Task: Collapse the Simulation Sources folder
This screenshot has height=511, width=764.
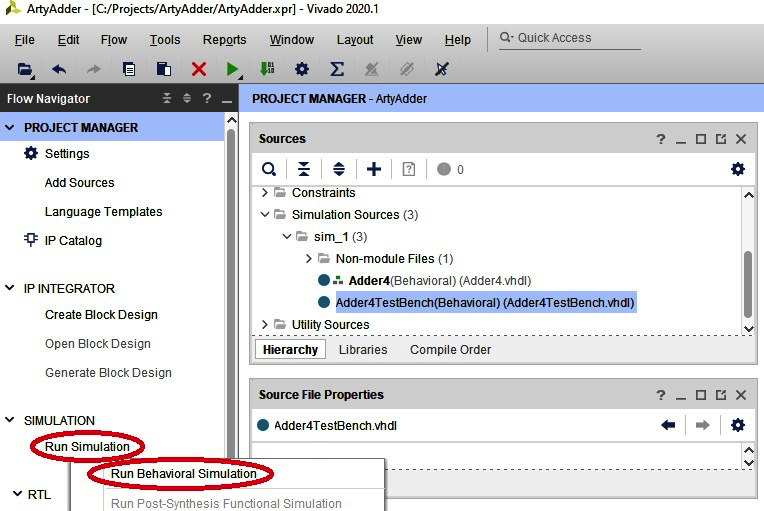Action: pos(265,215)
